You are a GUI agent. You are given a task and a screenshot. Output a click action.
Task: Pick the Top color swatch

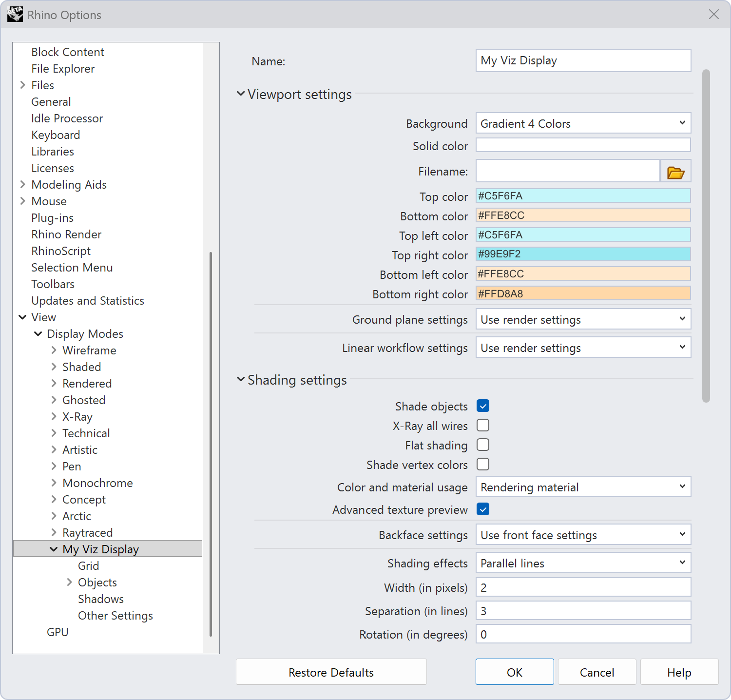pyautogui.click(x=583, y=195)
